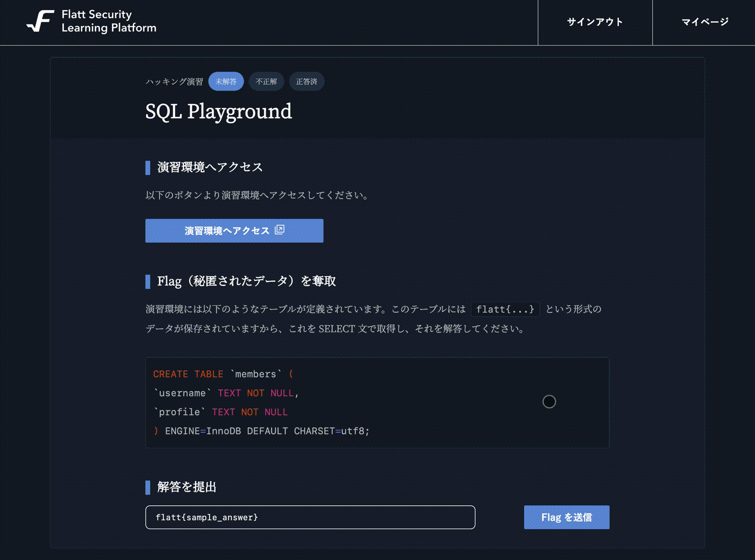The width and height of the screenshot is (755, 560).
Task: Click the SQL Playground title
Action: coord(218,112)
